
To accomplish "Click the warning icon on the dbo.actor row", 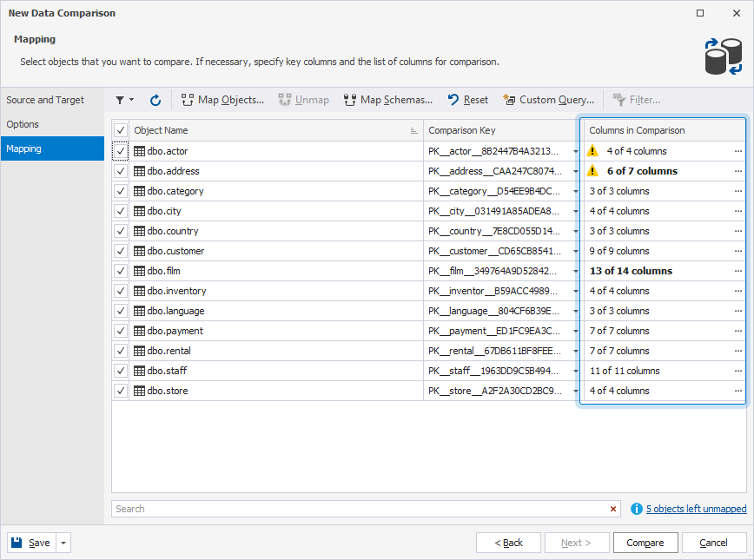I will [x=592, y=151].
